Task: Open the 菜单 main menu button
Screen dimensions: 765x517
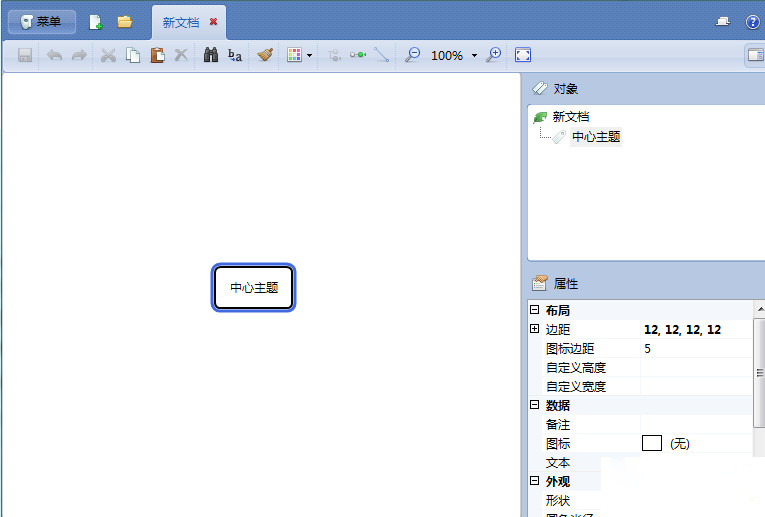Action: tap(42, 22)
